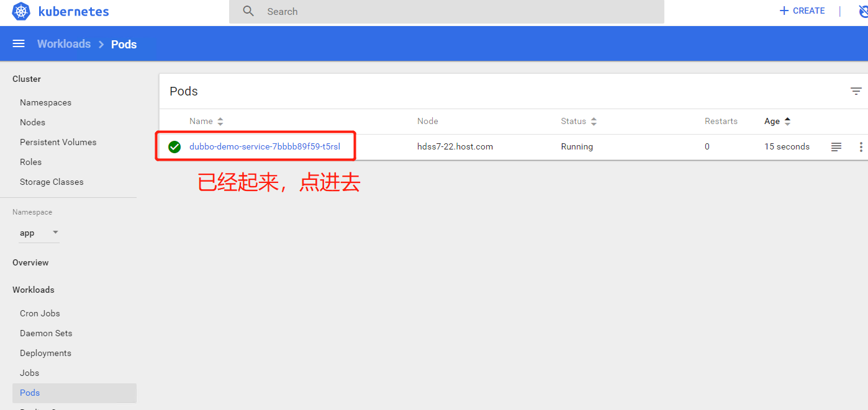
Task: Select Persistent Volumes in sidebar
Action: [58, 142]
